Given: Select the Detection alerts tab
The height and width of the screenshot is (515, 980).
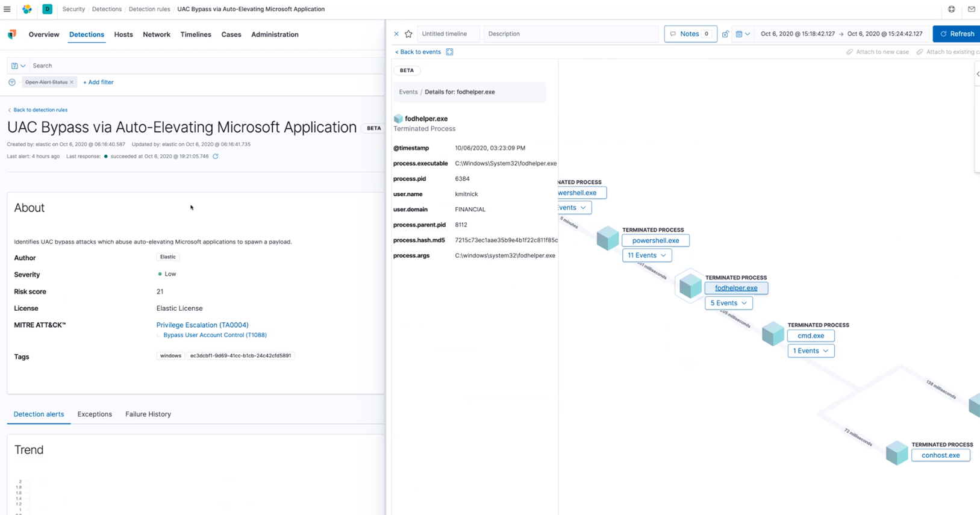Looking at the screenshot, I should point(39,414).
